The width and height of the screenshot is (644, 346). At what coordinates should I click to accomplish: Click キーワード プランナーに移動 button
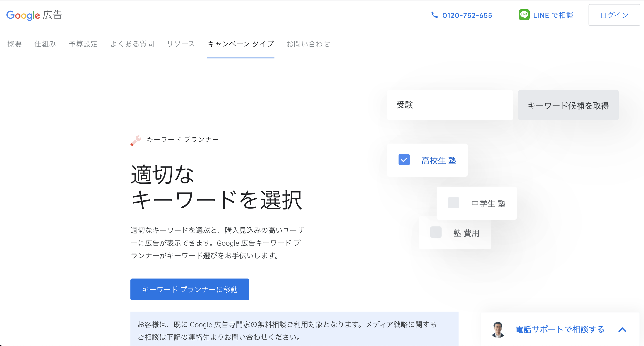coord(190,289)
